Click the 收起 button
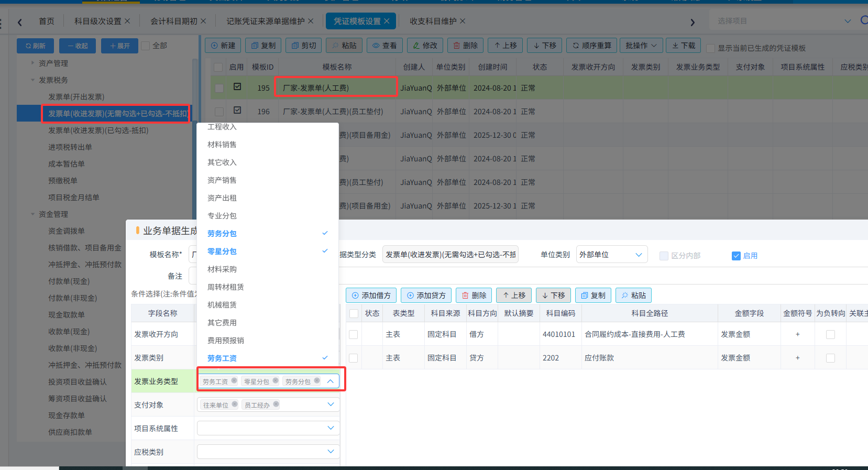868x470 pixels. coord(78,46)
